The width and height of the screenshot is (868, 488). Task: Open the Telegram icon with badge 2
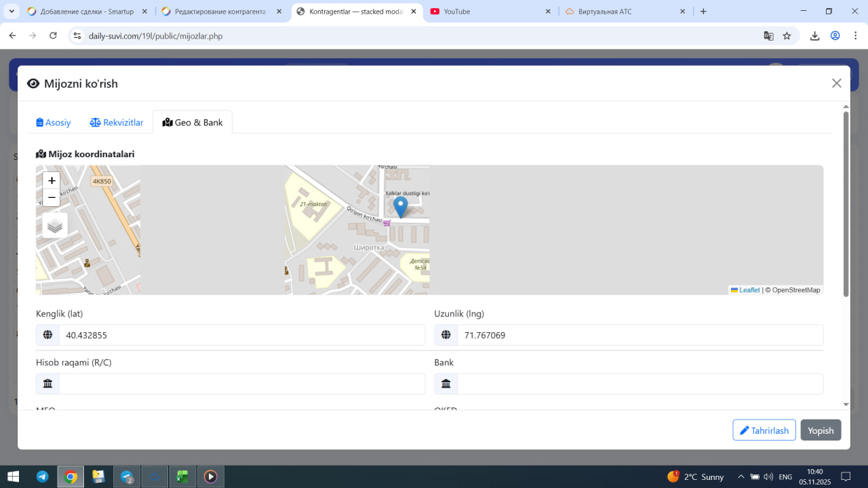(x=127, y=476)
